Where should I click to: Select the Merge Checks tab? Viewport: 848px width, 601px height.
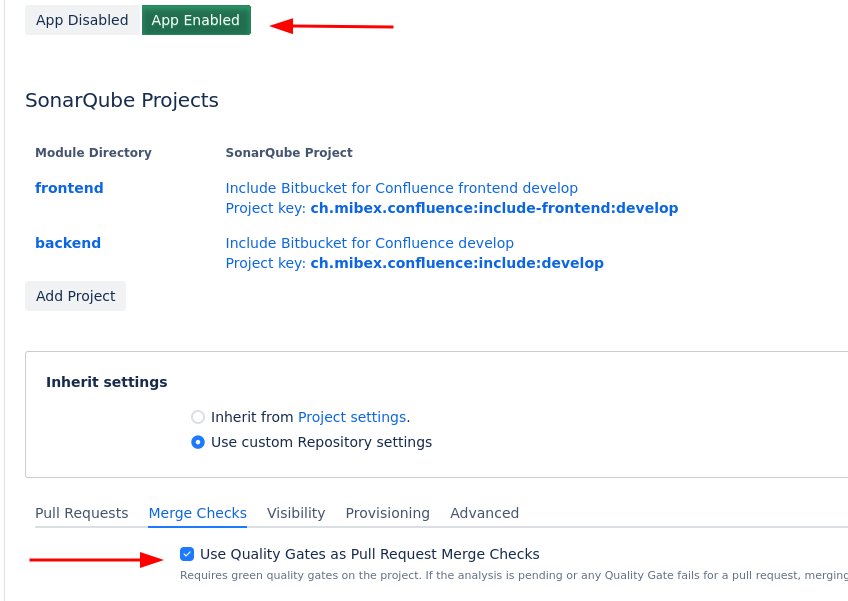(198, 513)
